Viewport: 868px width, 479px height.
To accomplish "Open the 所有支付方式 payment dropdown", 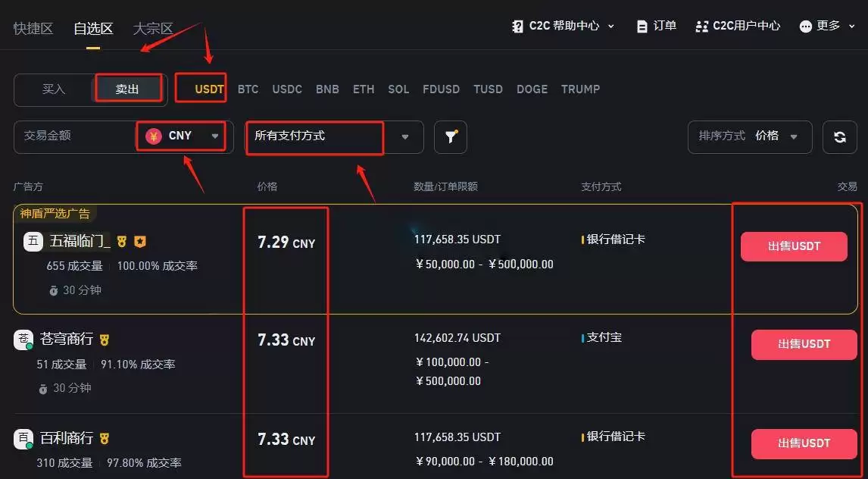I will (x=314, y=138).
